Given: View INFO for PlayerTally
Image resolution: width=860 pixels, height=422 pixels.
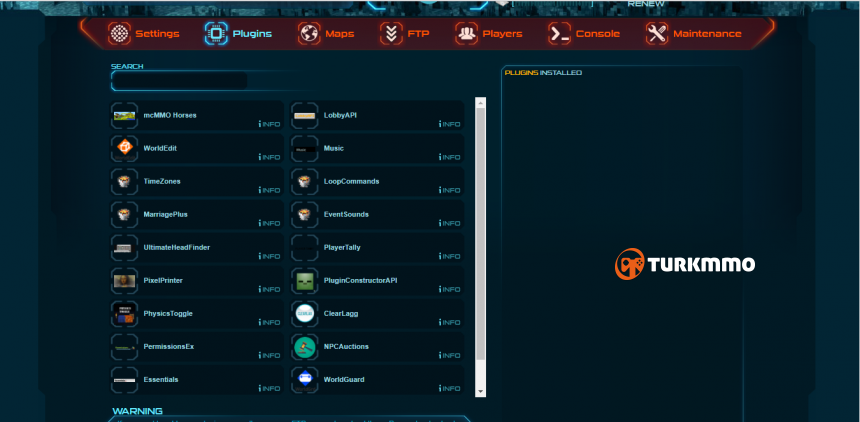Looking at the screenshot, I should click(x=449, y=256).
